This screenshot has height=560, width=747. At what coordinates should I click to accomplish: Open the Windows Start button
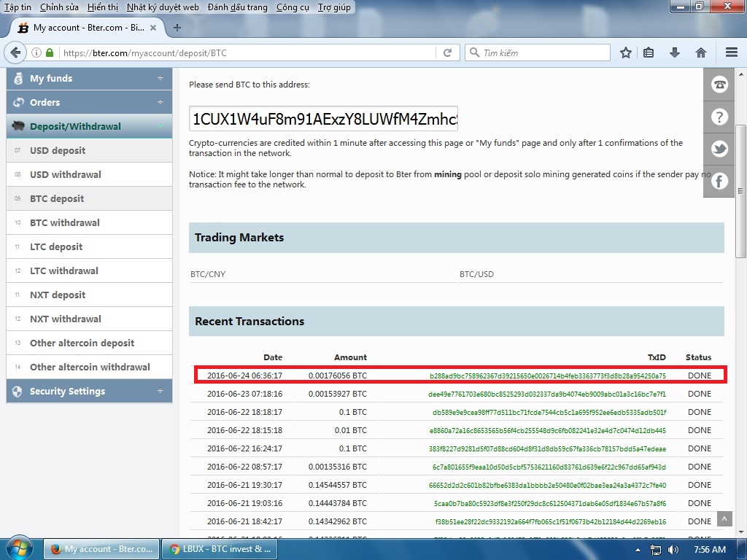(18, 548)
